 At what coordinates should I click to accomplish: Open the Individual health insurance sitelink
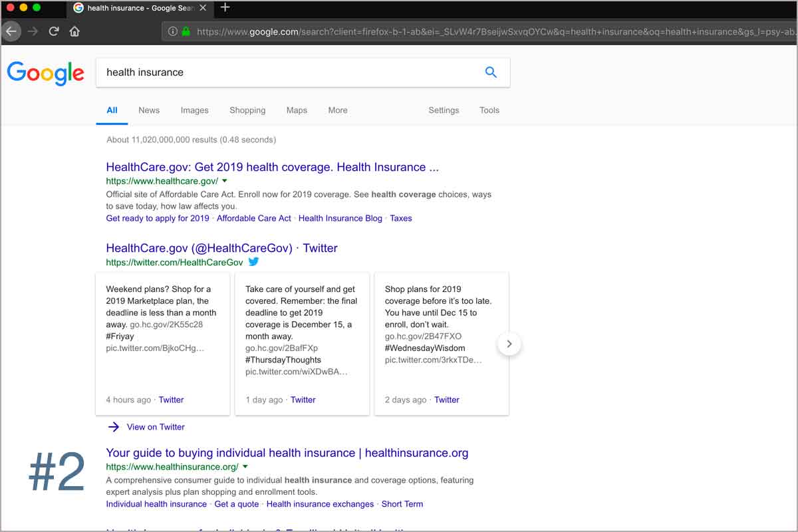pos(156,504)
